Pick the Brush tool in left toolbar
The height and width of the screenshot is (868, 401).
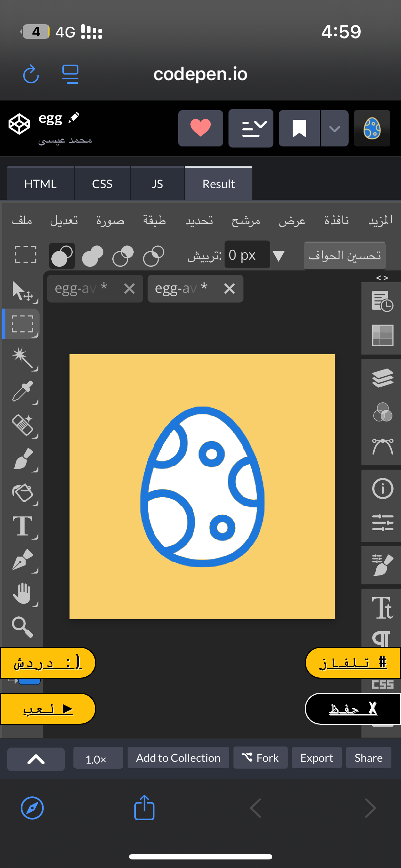coord(23,459)
